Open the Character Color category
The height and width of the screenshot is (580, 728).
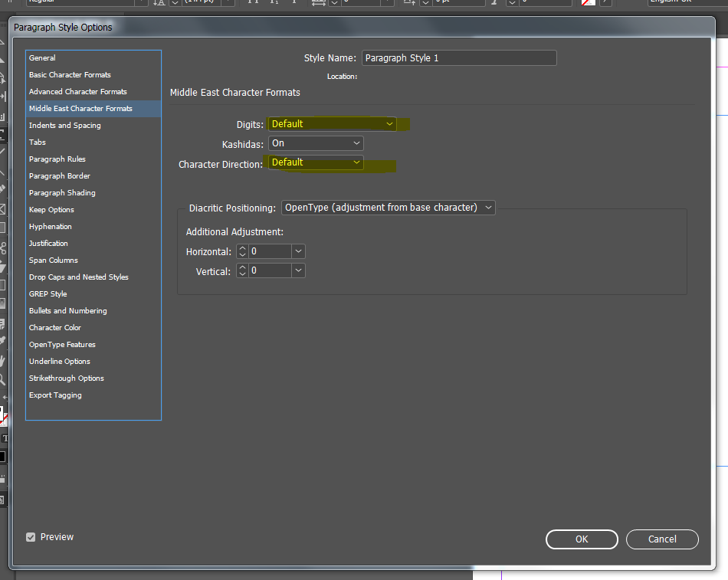(93, 328)
